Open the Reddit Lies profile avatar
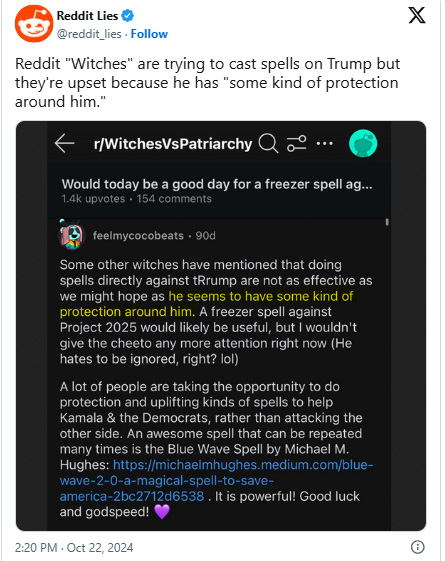Viewport: 445px width, 561px height. (34, 24)
